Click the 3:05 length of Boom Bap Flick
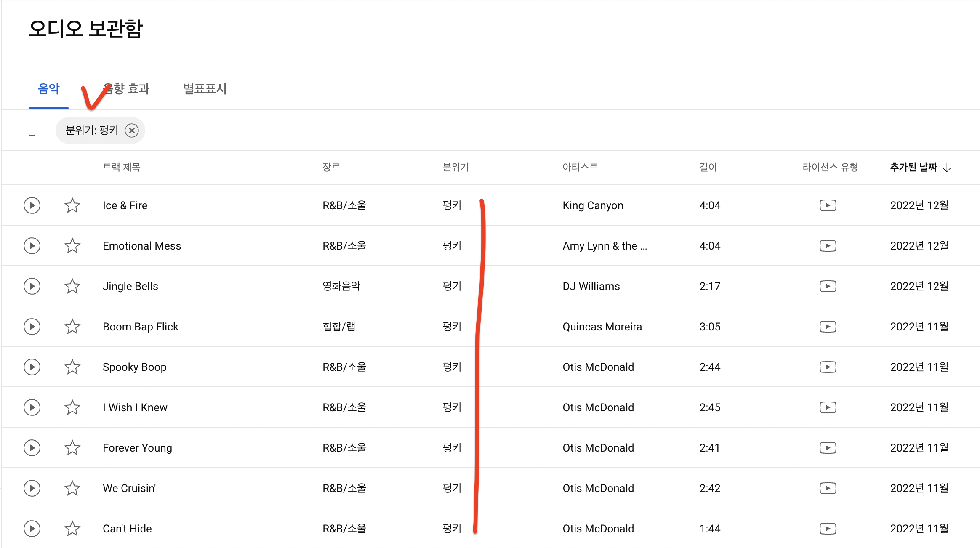This screenshot has width=980, height=548. coord(710,327)
